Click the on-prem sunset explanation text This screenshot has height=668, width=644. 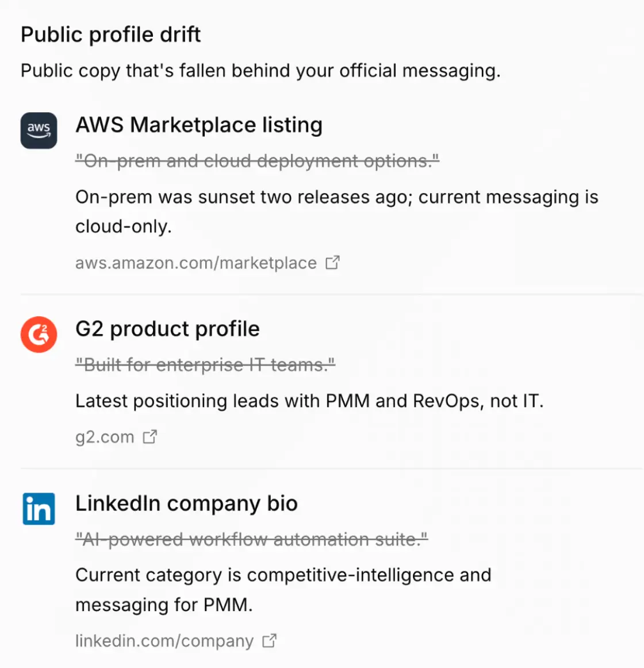(337, 212)
